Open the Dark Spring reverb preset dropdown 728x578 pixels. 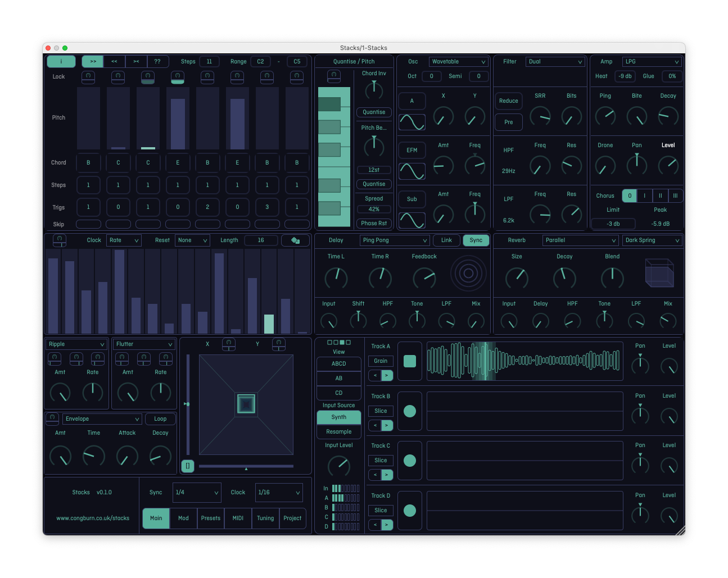tap(652, 240)
